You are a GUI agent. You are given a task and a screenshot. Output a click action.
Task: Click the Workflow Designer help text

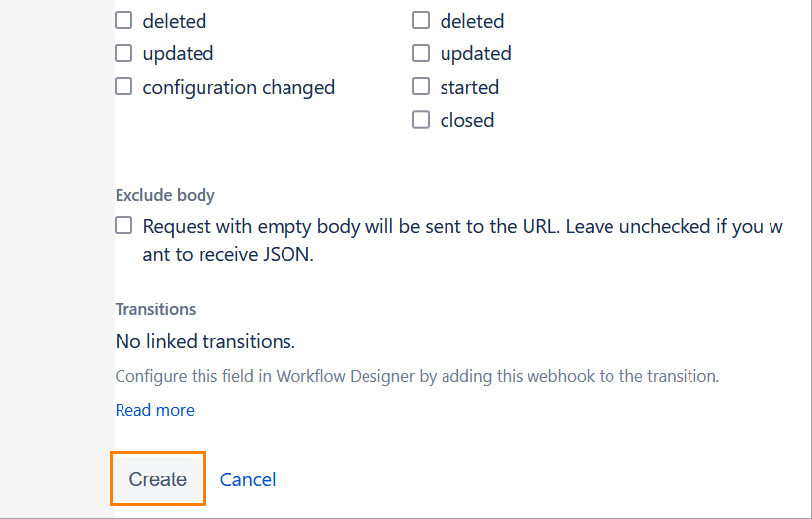pyautogui.click(x=417, y=376)
